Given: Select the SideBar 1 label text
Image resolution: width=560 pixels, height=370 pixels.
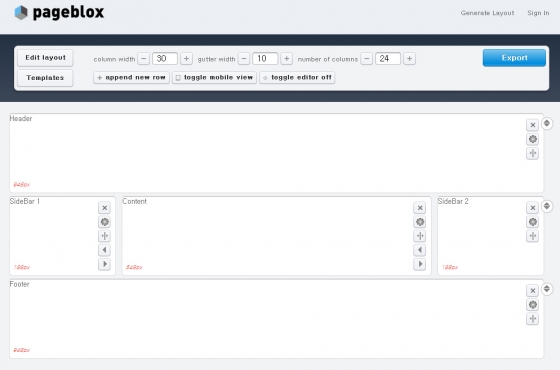Looking at the screenshot, I should [x=25, y=201].
